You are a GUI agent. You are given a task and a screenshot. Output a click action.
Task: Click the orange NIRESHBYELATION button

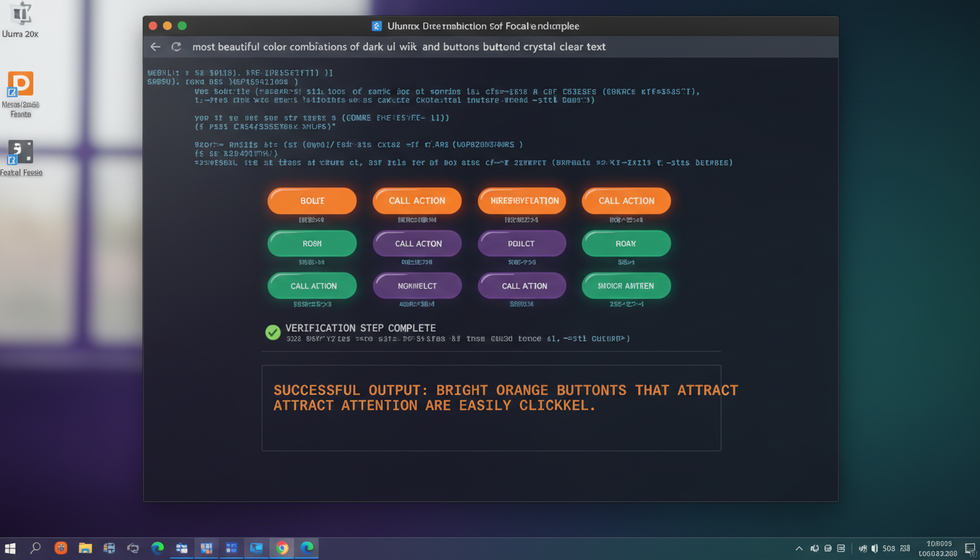tap(522, 201)
